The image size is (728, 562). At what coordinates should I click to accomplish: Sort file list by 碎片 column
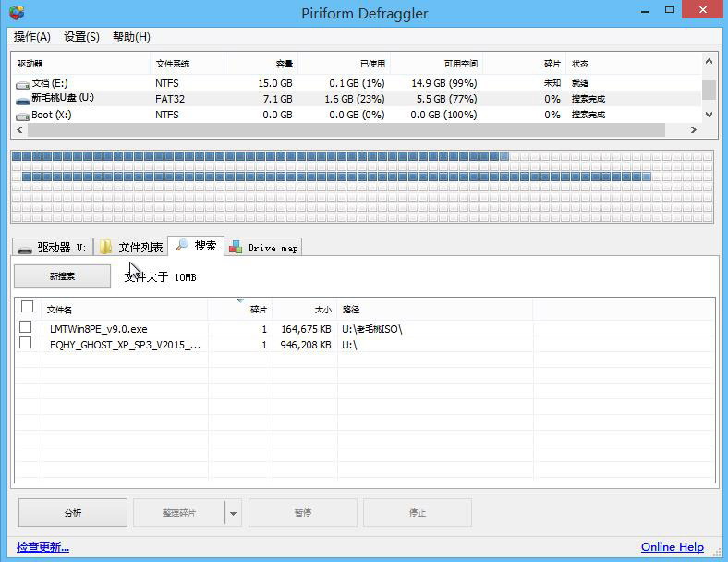(x=240, y=310)
